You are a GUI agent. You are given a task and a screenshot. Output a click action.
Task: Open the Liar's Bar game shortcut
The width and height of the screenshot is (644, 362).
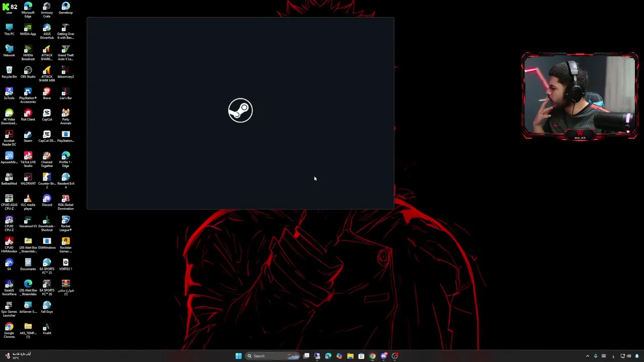65,94
